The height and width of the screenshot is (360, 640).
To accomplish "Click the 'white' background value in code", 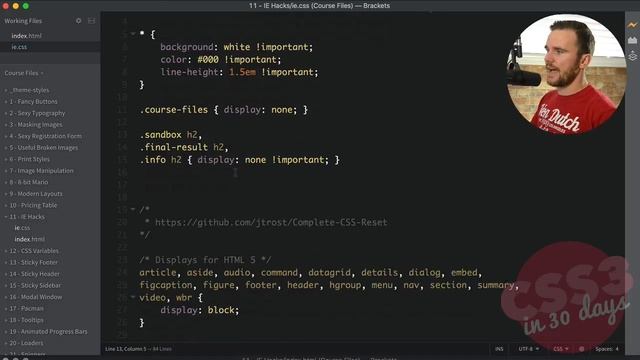I will click(x=237, y=47).
